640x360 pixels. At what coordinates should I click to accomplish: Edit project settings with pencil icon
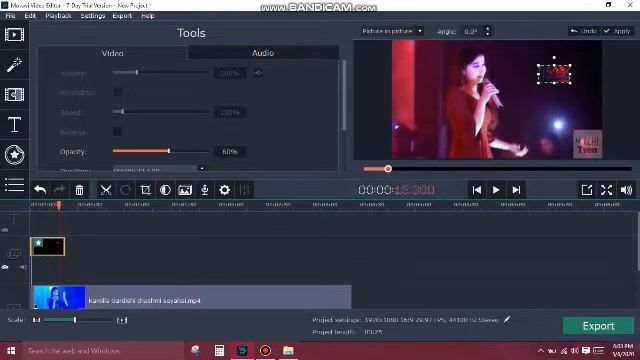[x=507, y=320]
